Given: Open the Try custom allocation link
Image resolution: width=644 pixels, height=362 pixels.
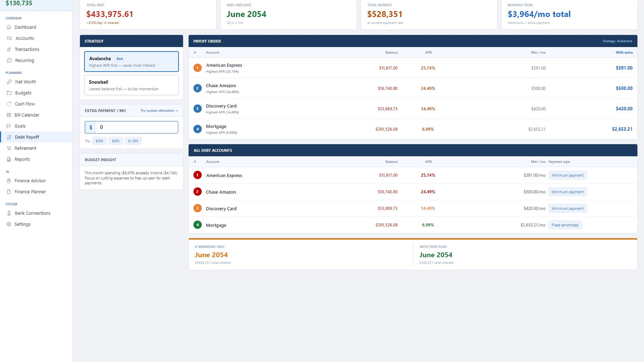Looking at the screenshot, I should click(159, 111).
